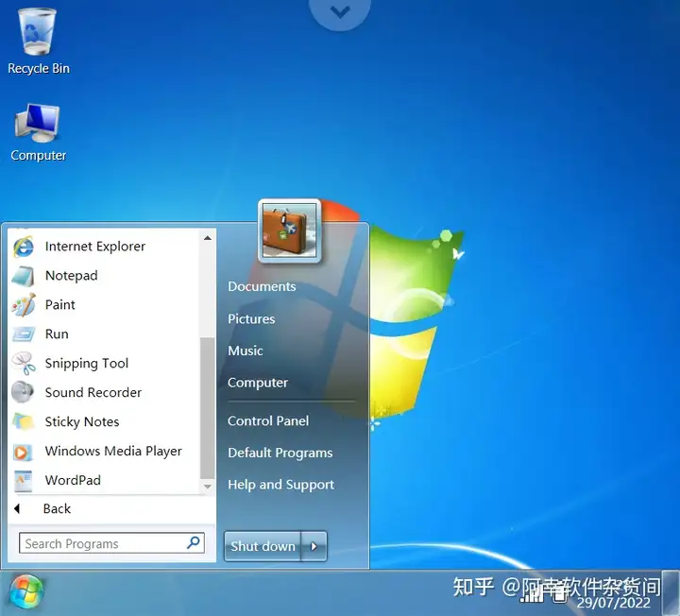The image size is (680, 616).
Task: Click the chevron at top of screen
Action: [340, 12]
